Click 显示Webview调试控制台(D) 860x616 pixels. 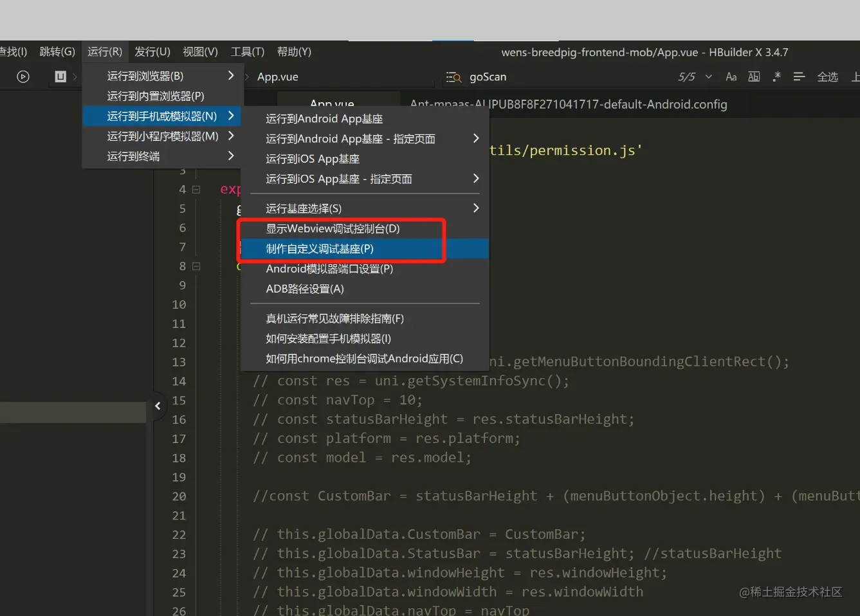365,228
